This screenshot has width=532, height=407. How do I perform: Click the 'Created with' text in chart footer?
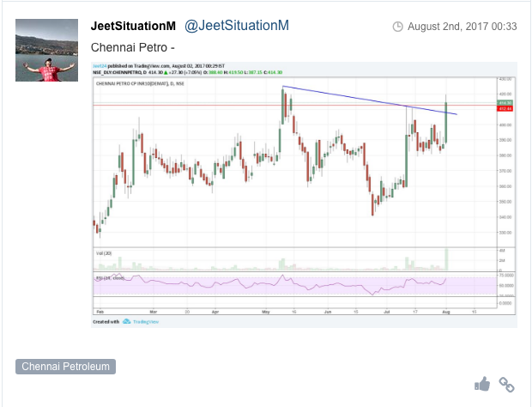pyautogui.click(x=106, y=321)
